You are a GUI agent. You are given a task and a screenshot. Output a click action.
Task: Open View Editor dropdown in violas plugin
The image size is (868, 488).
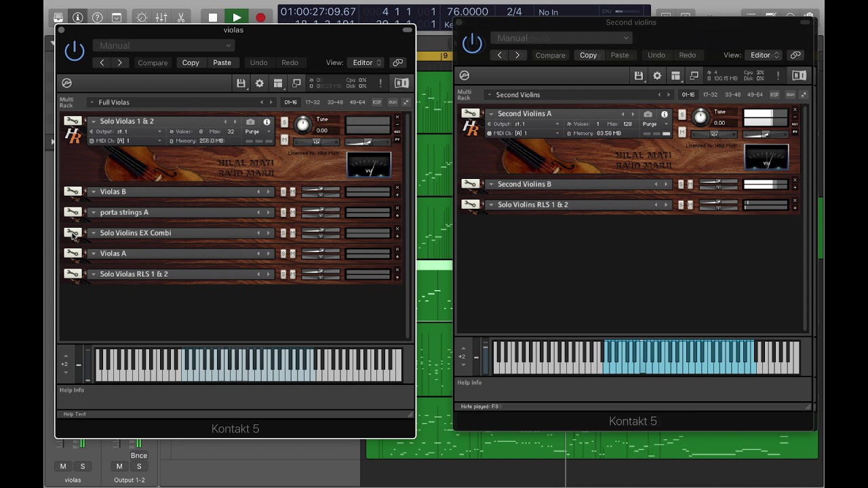(367, 62)
